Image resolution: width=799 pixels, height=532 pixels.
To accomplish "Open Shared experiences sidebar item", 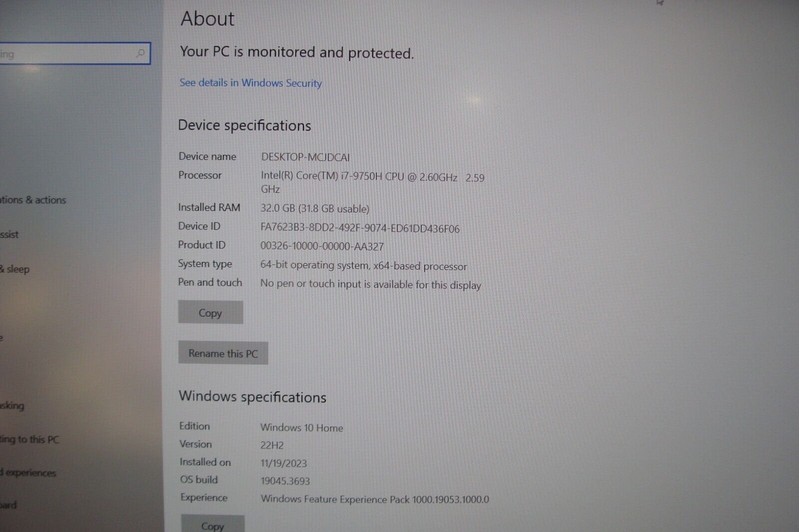I will click(28, 473).
